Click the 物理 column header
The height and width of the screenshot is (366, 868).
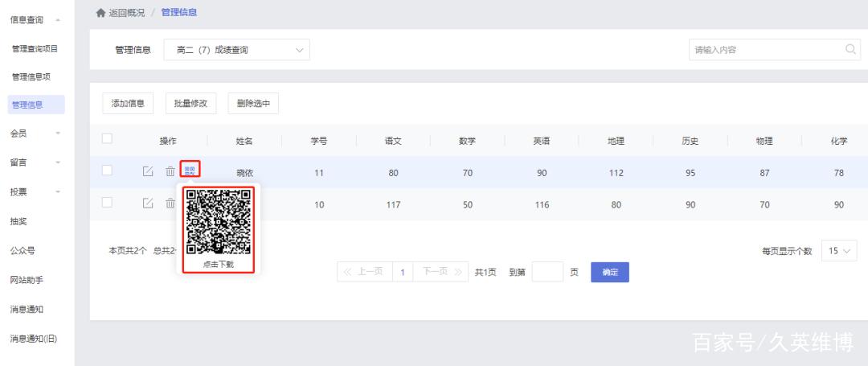(764, 142)
